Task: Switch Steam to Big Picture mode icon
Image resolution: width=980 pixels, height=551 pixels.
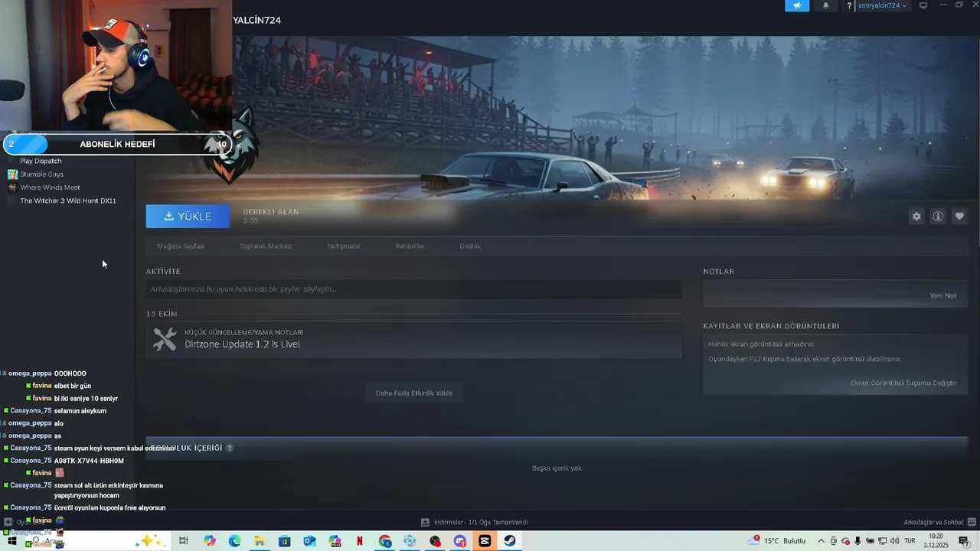Action: click(923, 5)
